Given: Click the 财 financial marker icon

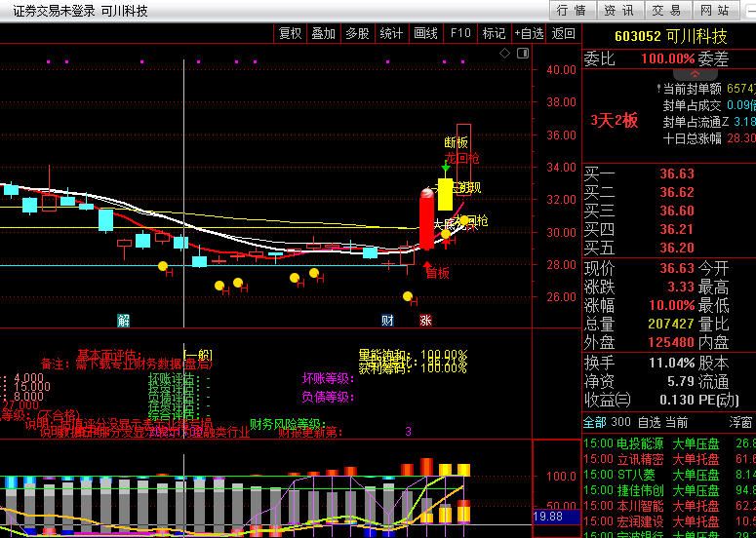Looking at the screenshot, I should [x=387, y=321].
